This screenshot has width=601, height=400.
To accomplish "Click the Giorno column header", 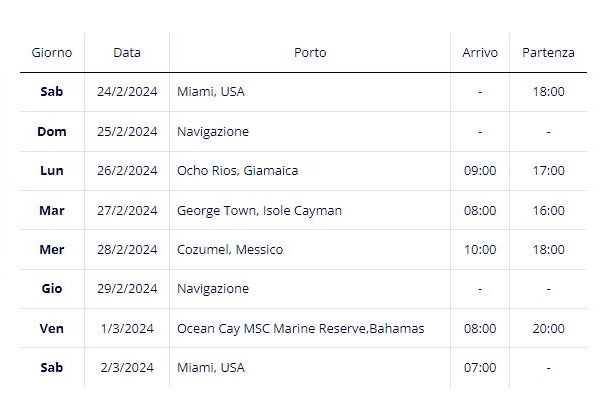I will pyautogui.click(x=52, y=52).
